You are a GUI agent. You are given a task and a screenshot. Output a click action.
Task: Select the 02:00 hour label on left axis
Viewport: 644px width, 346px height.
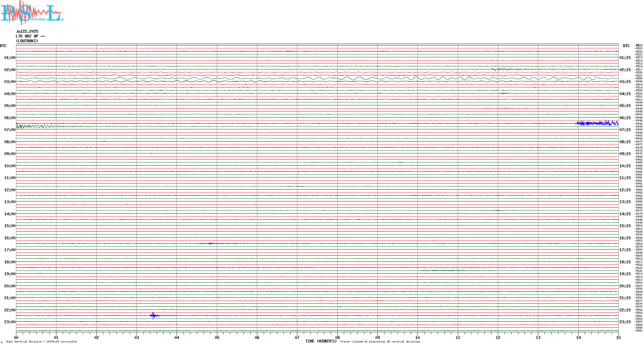pos(10,70)
